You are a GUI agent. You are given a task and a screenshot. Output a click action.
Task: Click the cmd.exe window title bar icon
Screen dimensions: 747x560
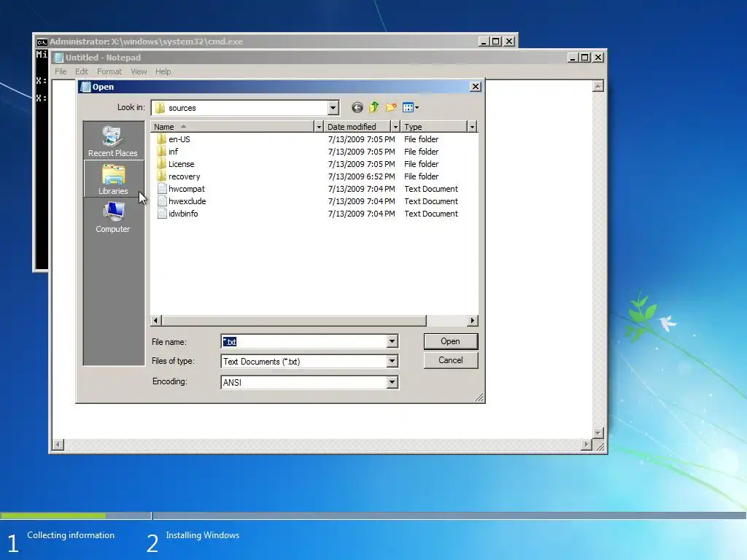(42, 42)
